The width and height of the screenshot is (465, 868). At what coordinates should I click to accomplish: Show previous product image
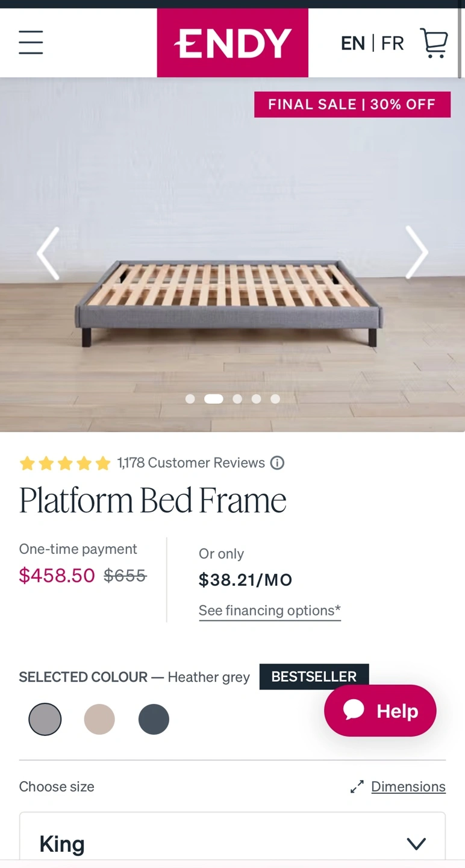pyautogui.click(x=48, y=253)
